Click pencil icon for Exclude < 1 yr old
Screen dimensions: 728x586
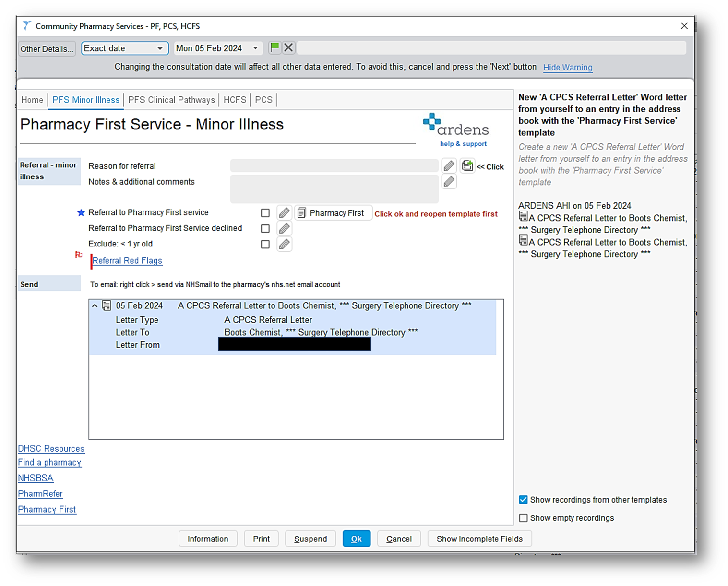click(284, 244)
